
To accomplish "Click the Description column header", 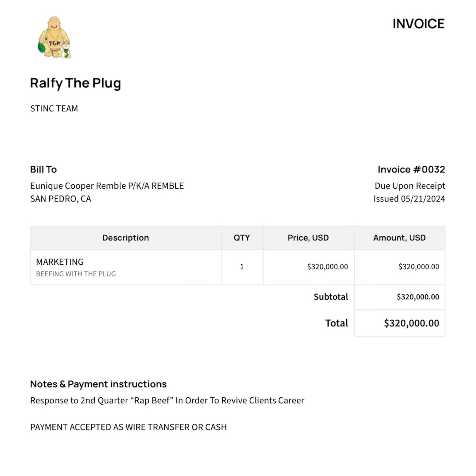I will (126, 238).
